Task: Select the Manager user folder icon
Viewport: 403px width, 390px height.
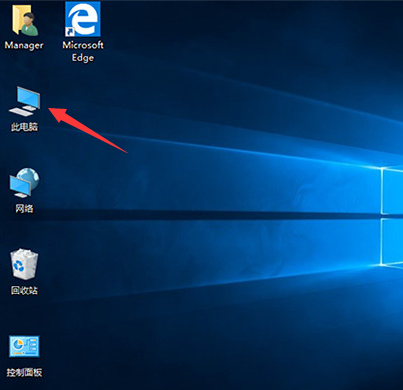Action: [25, 20]
